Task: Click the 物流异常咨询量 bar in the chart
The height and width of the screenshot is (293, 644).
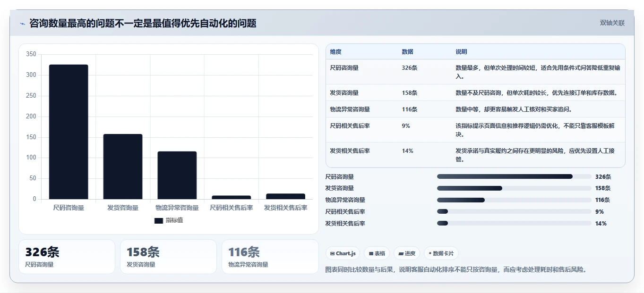Action: click(x=177, y=175)
